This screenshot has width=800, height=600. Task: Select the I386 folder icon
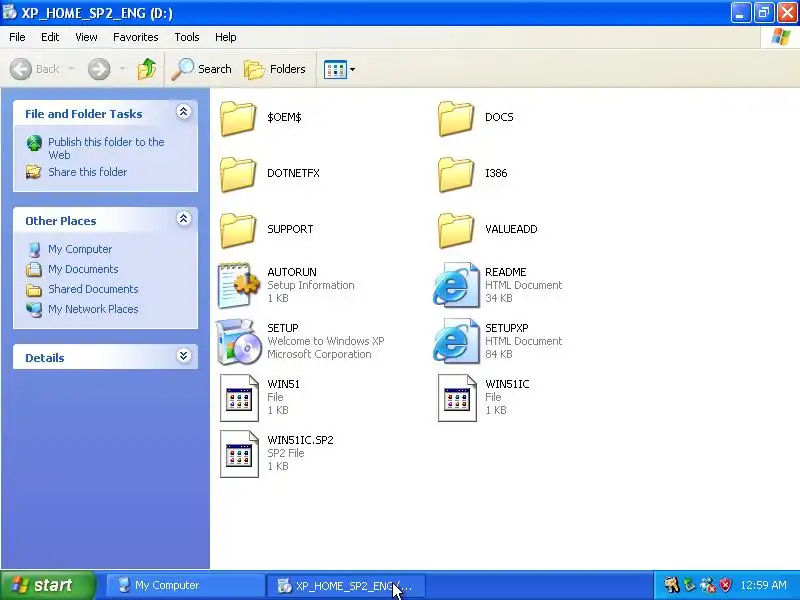pyautogui.click(x=456, y=174)
